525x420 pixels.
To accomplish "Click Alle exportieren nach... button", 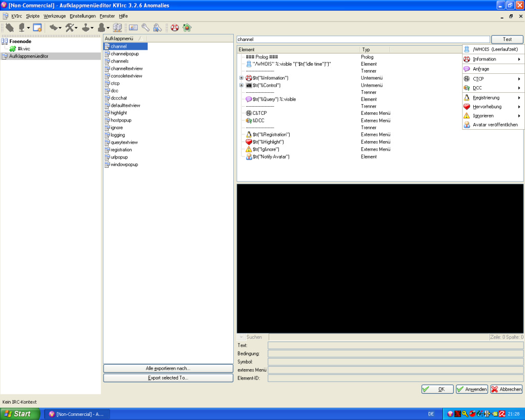I will [168, 368].
